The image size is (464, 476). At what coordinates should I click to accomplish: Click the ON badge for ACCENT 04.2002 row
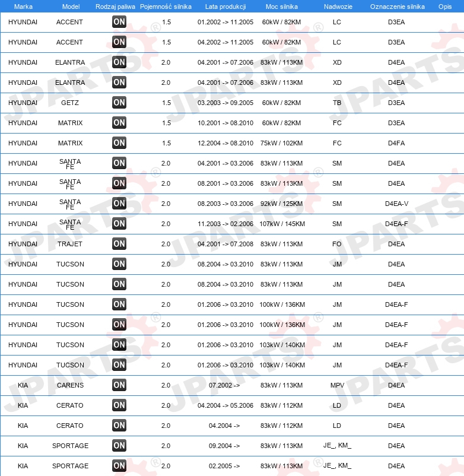pyautogui.click(x=119, y=42)
